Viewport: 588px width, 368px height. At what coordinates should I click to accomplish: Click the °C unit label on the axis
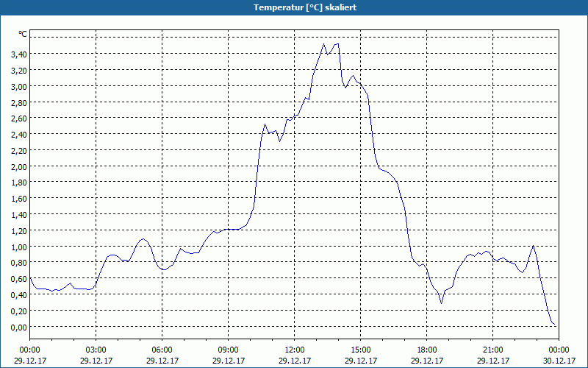coord(23,34)
